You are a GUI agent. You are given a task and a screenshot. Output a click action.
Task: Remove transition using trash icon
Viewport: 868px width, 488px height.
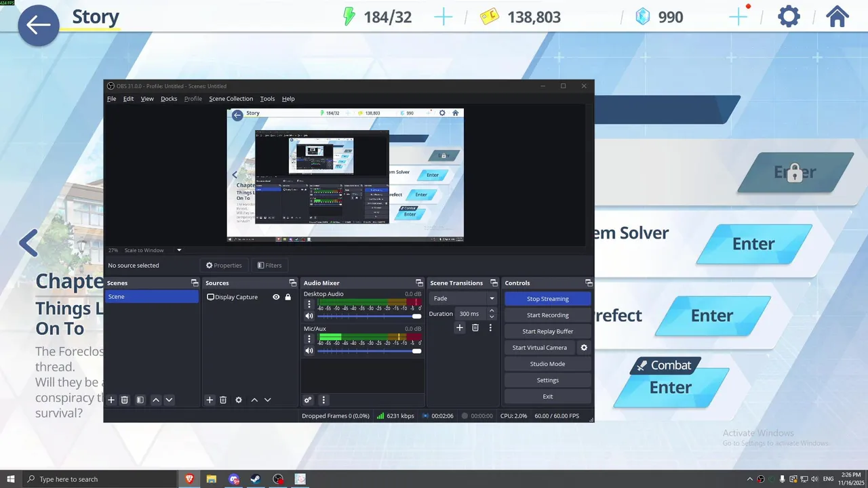475,327
